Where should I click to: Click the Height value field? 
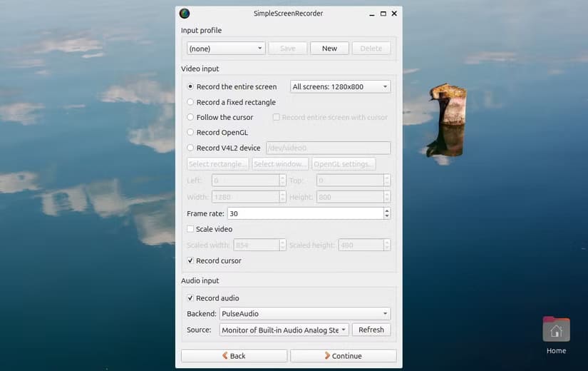(x=350, y=197)
